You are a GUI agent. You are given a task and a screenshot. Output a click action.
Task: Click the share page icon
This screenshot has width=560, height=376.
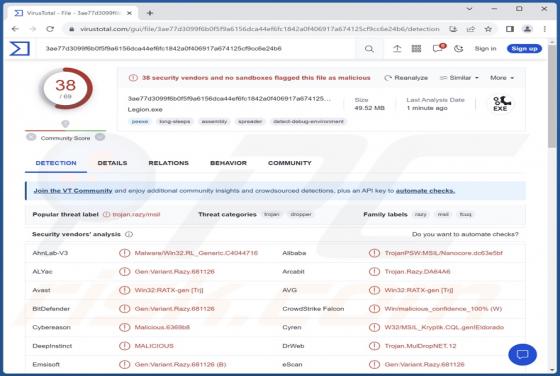pos(471,29)
